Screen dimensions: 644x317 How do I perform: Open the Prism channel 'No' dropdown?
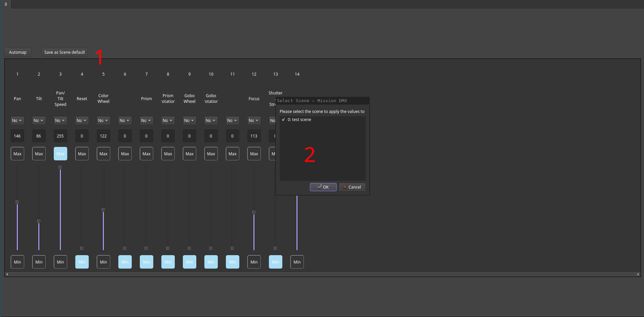[146, 121]
